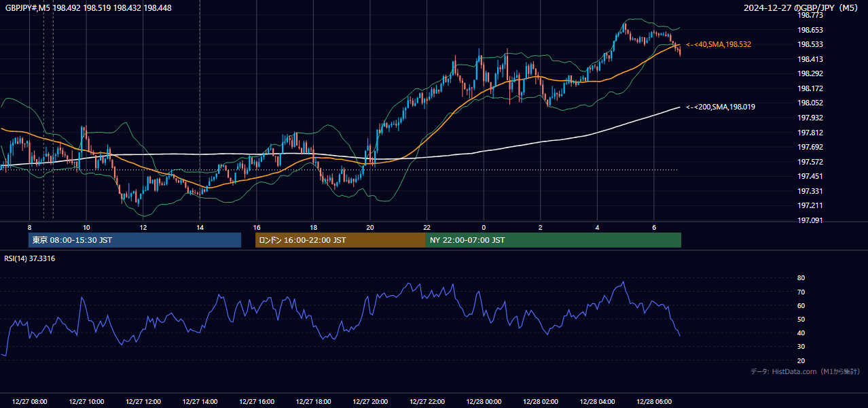Click the bottom time label 12/28 02:00
The width and height of the screenshot is (868, 408).
click(541, 402)
